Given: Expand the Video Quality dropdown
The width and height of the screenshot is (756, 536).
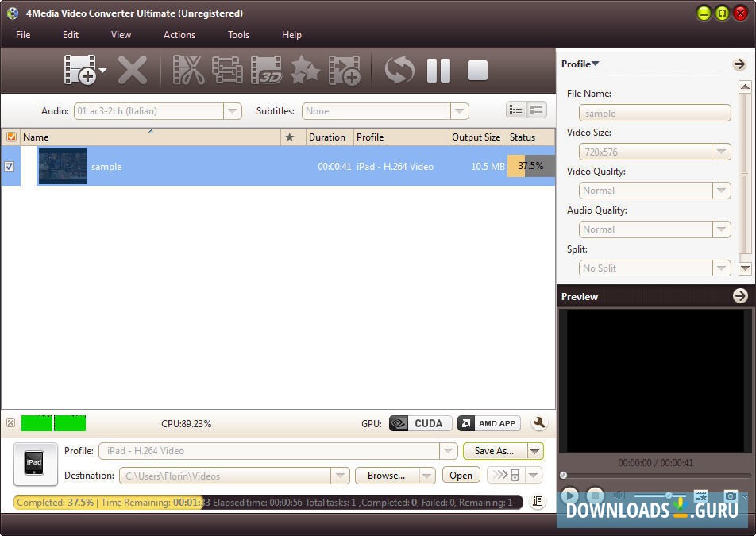Looking at the screenshot, I should [x=721, y=191].
